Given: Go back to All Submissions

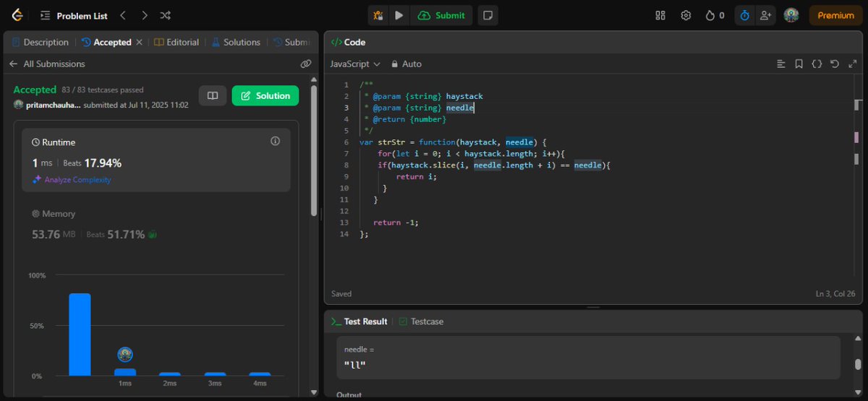Looking at the screenshot, I should (x=47, y=64).
